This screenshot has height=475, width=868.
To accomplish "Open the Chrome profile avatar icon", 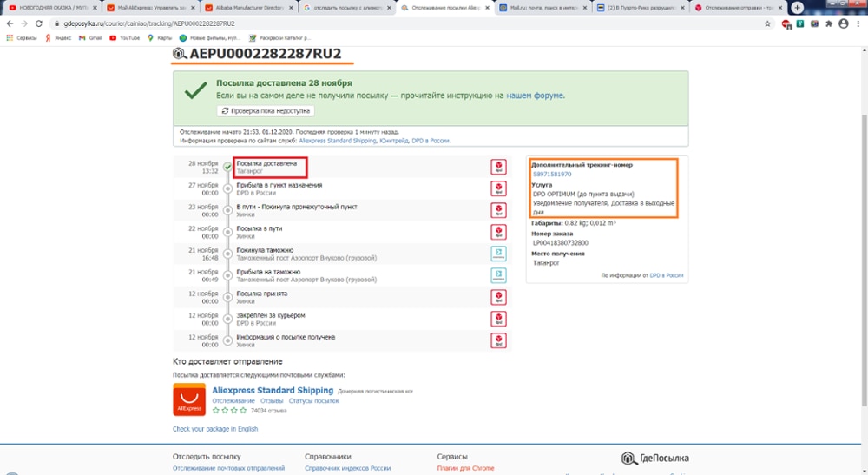I will (843, 23).
